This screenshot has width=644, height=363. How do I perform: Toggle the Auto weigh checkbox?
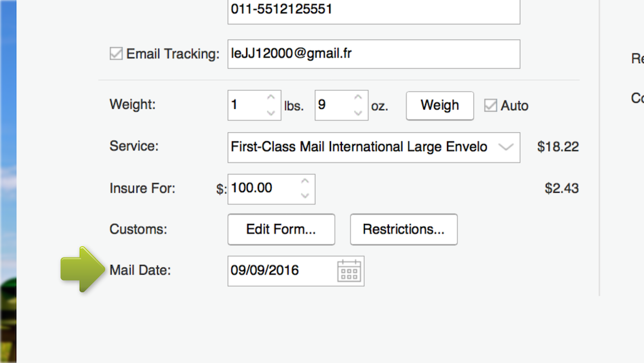coord(491,105)
